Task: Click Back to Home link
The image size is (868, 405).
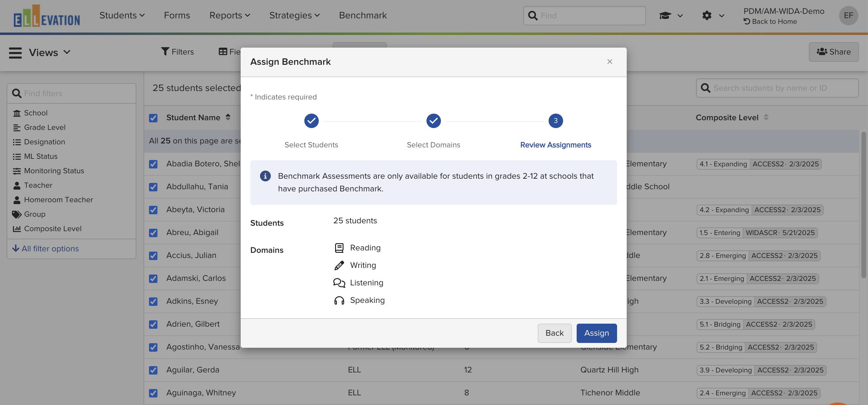Action: point(770,22)
